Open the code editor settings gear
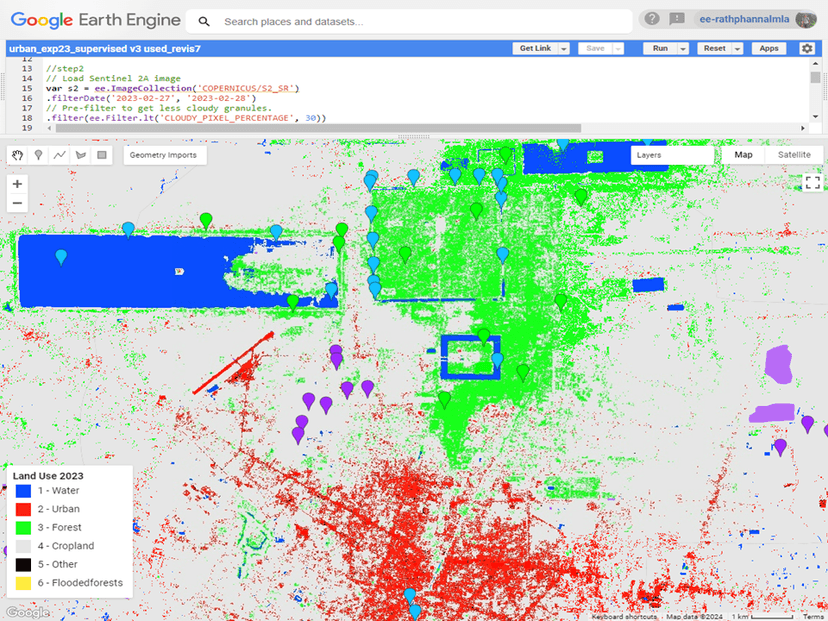The height and width of the screenshot is (621, 828). [806, 48]
